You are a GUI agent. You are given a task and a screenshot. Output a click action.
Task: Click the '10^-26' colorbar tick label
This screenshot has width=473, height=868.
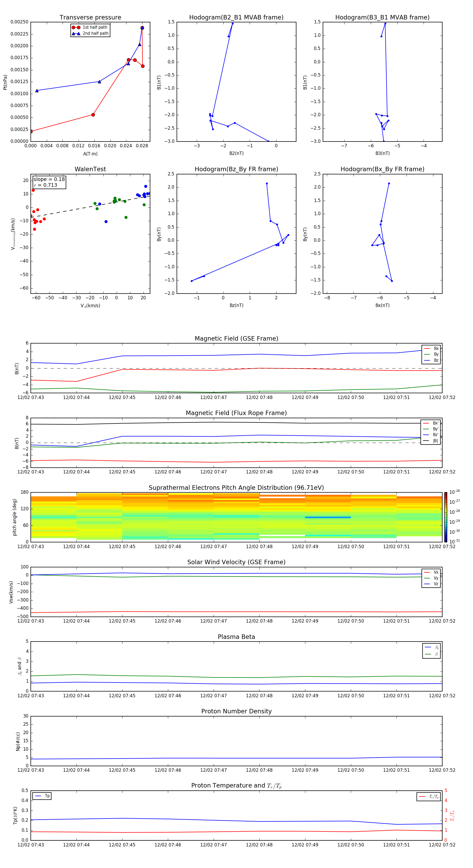click(x=455, y=492)
